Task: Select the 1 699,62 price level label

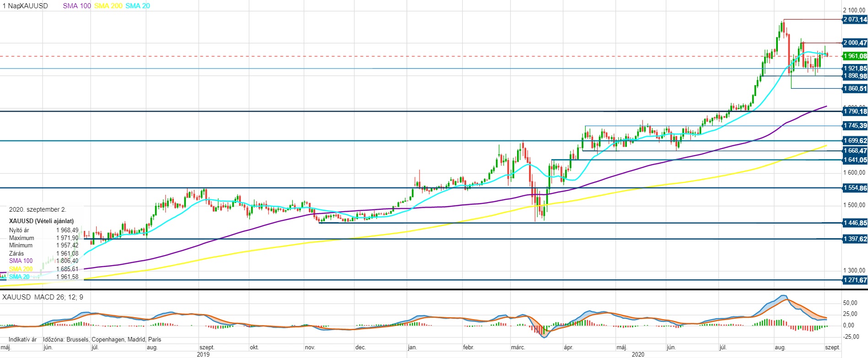Action: coord(855,141)
